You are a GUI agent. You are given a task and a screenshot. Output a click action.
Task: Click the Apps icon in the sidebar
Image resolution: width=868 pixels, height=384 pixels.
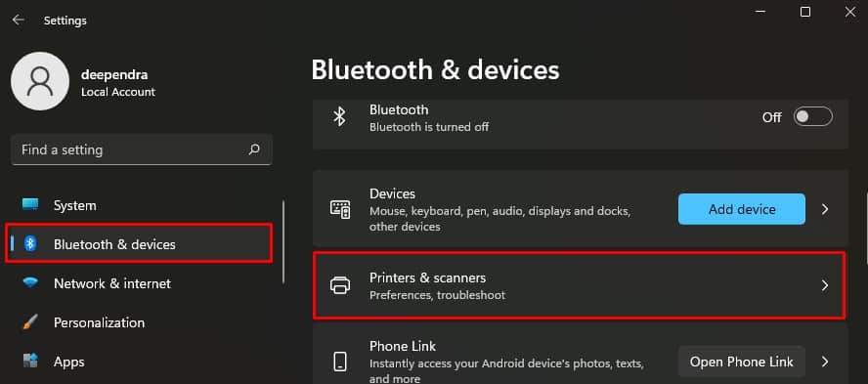pyautogui.click(x=30, y=362)
